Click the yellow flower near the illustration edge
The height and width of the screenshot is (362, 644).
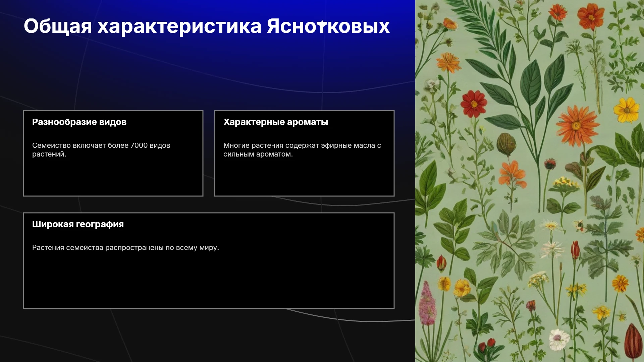click(626, 110)
